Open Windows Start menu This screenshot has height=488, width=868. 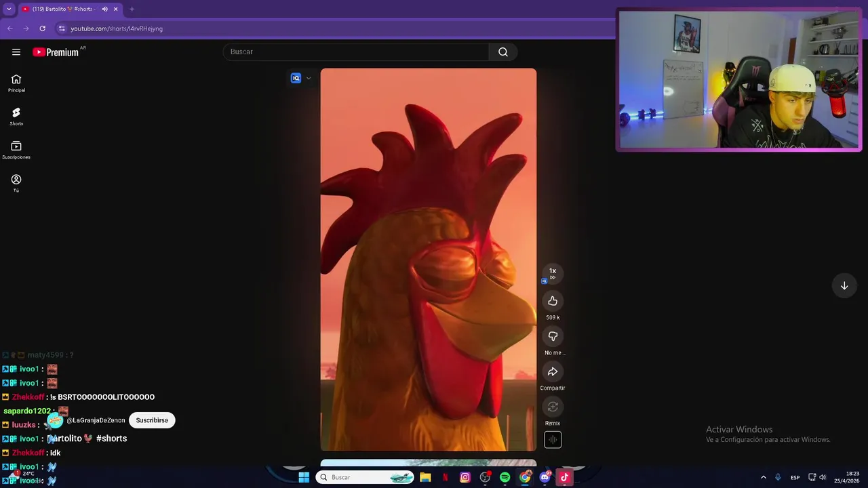pyautogui.click(x=304, y=477)
